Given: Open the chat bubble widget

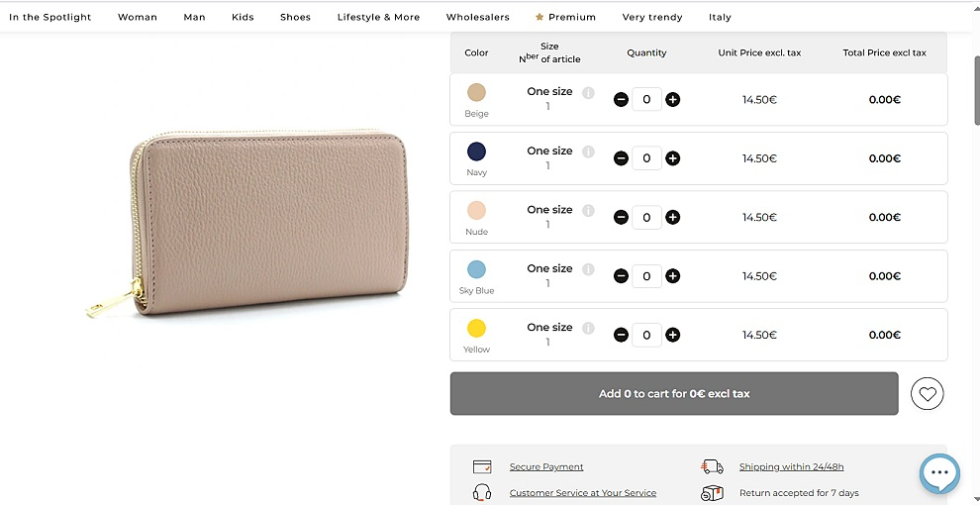Looking at the screenshot, I should [x=939, y=473].
